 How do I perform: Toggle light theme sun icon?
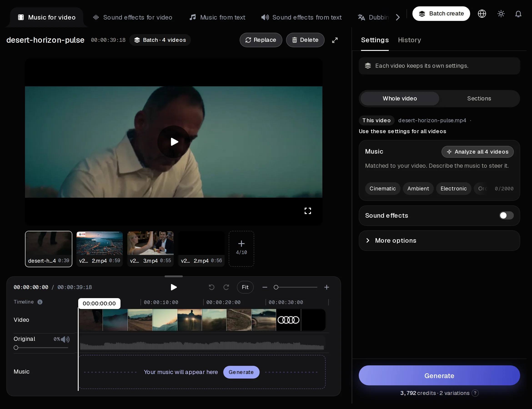(x=501, y=14)
